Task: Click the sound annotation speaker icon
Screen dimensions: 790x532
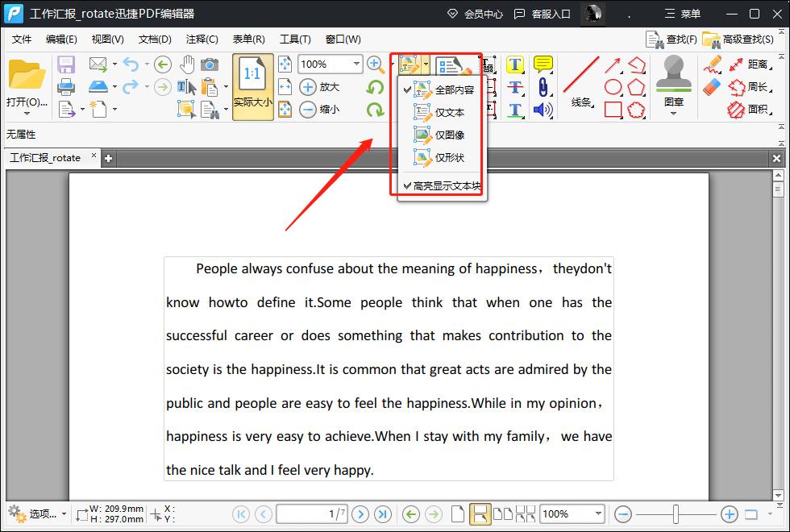Action: pos(543,109)
